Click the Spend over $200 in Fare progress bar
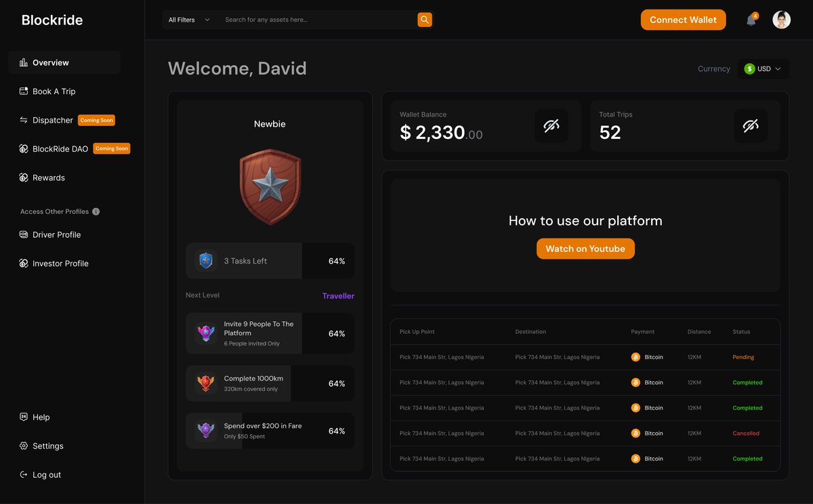The height and width of the screenshot is (504, 813). [270, 431]
